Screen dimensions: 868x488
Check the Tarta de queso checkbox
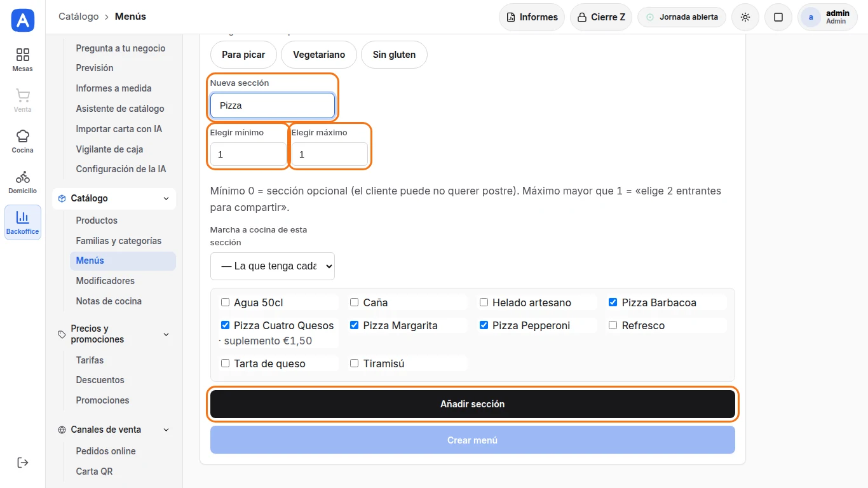(x=225, y=363)
